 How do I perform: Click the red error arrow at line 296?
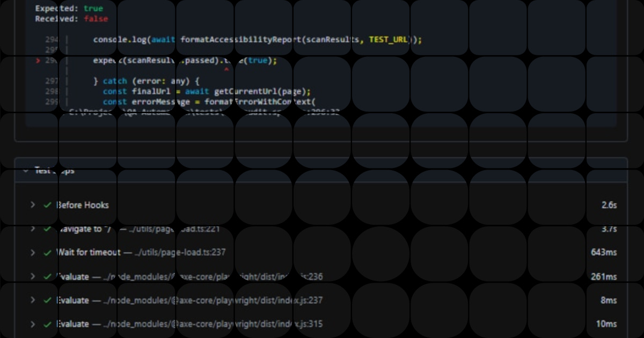pos(38,61)
